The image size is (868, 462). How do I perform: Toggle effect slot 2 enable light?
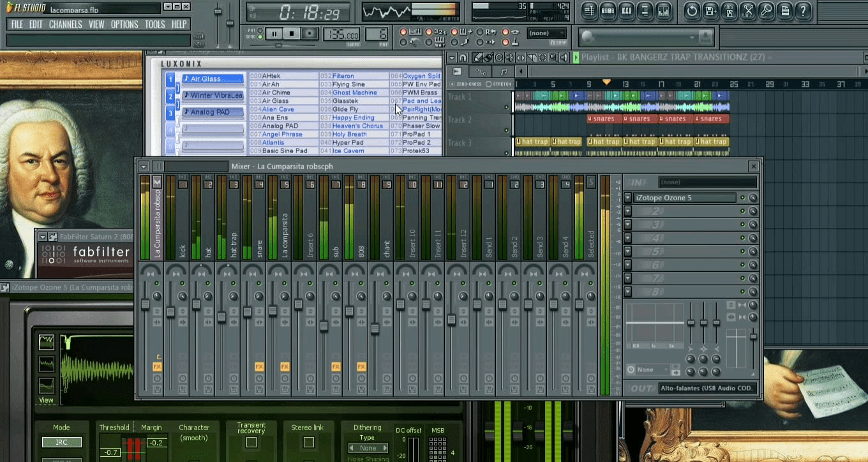tap(742, 211)
